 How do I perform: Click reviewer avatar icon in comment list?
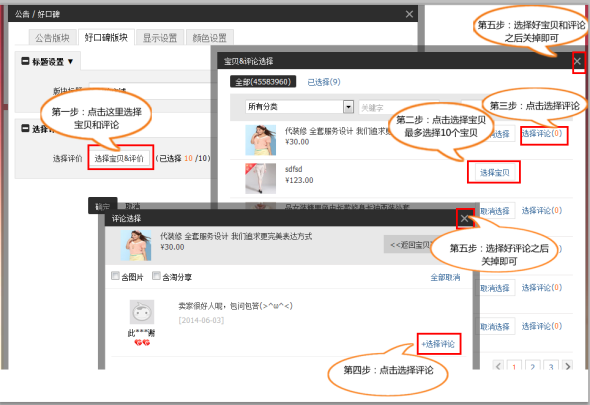142,312
